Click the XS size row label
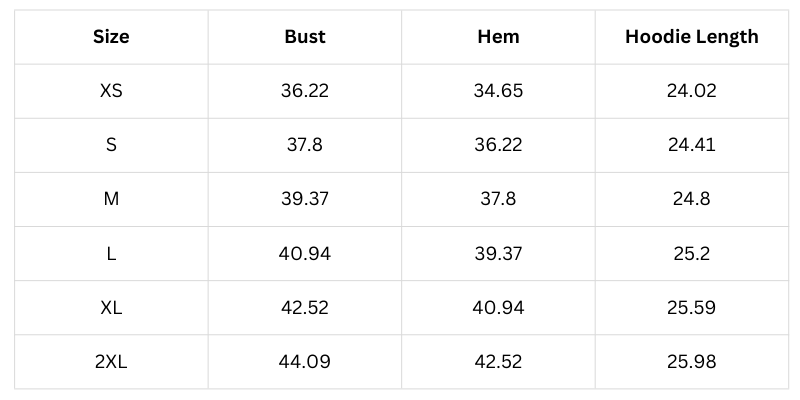This screenshot has height=400, width=800. pyautogui.click(x=111, y=91)
